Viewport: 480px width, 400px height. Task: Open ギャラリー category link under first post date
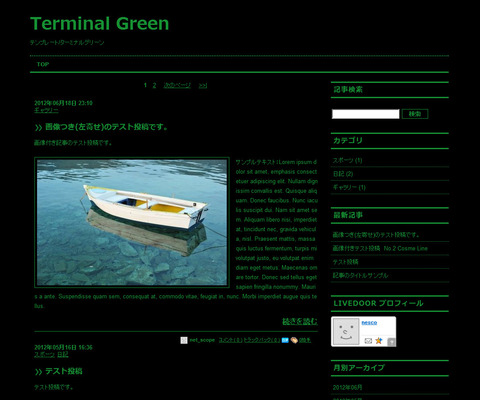(46, 110)
